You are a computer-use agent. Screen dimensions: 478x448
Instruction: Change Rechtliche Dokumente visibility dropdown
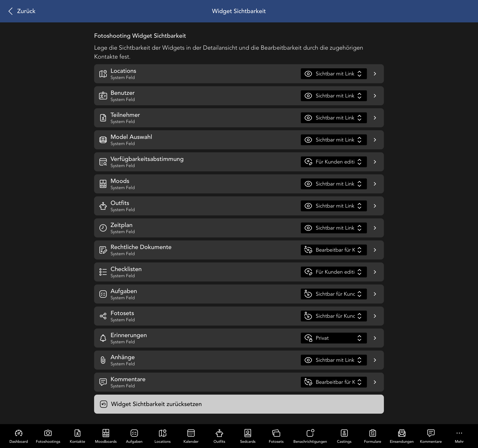click(333, 250)
